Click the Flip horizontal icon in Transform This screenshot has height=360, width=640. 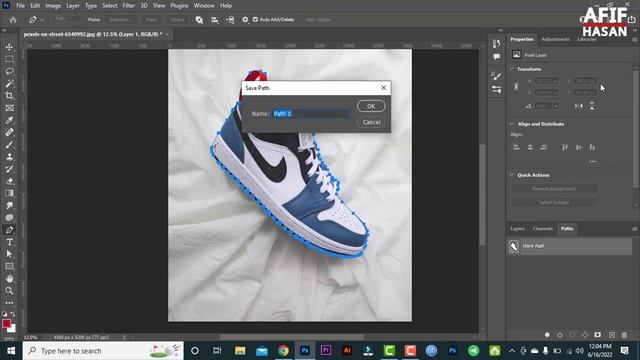[x=579, y=106]
